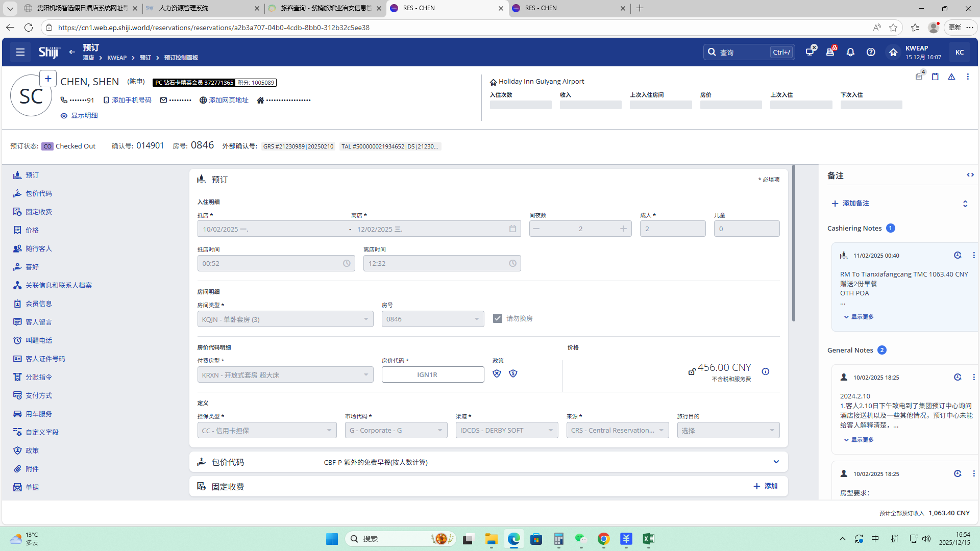Open the clipboard icon in profile header
Viewport: 980px width, 551px height.
click(935, 77)
